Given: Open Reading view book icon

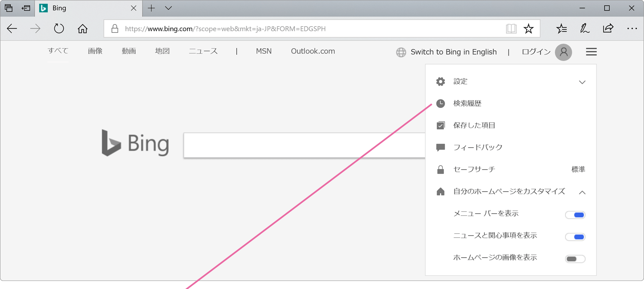Looking at the screenshot, I should (x=511, y=29).
